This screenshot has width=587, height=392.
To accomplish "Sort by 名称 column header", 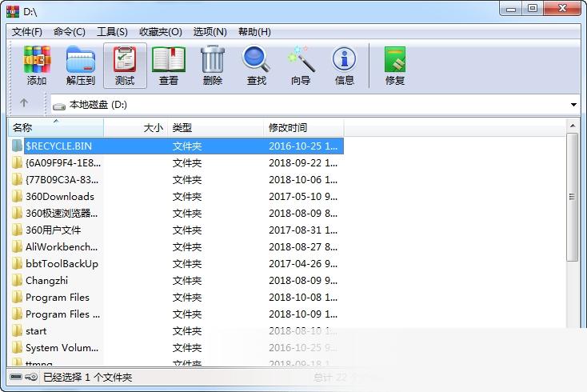I will point(56,128).
